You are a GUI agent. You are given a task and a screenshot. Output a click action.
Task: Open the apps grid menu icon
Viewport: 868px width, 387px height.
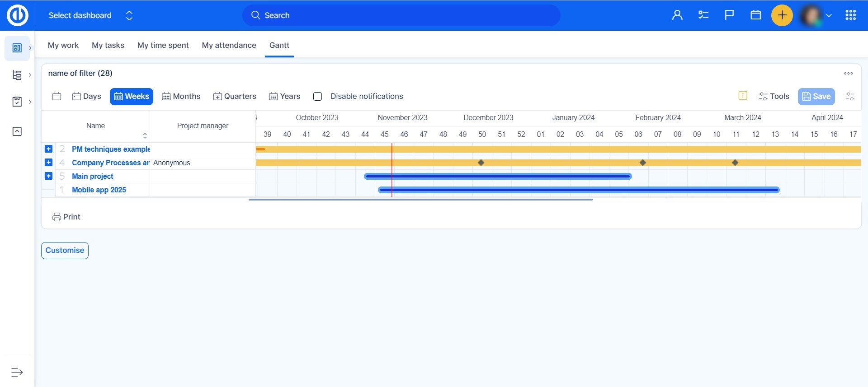tap(850, 15)
